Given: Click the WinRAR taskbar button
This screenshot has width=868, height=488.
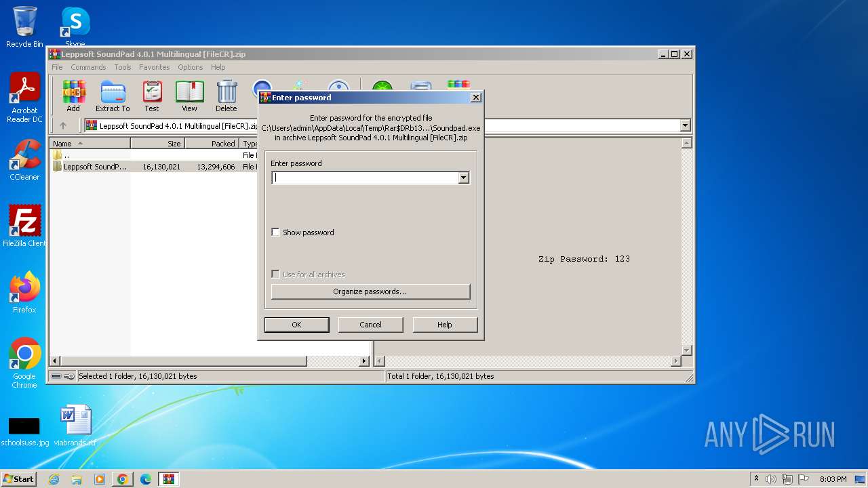Looking at the screenshot, I should (168, 479).
